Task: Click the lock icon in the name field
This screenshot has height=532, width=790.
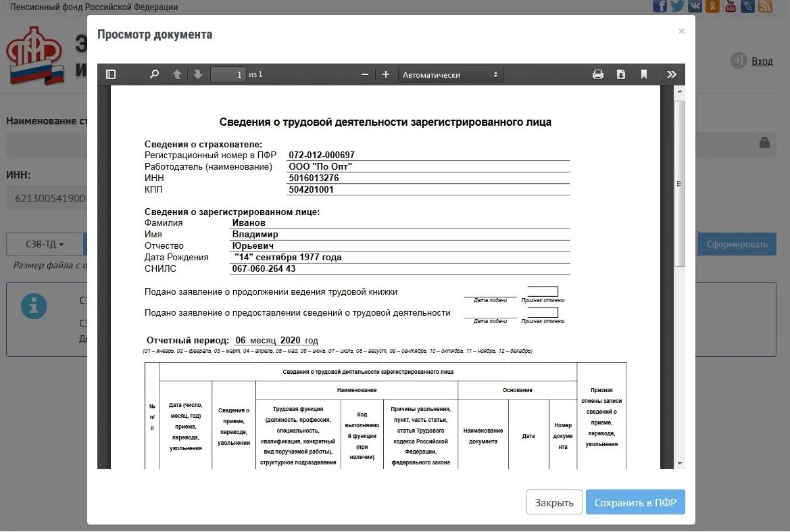Action: (x=764, y=143)
